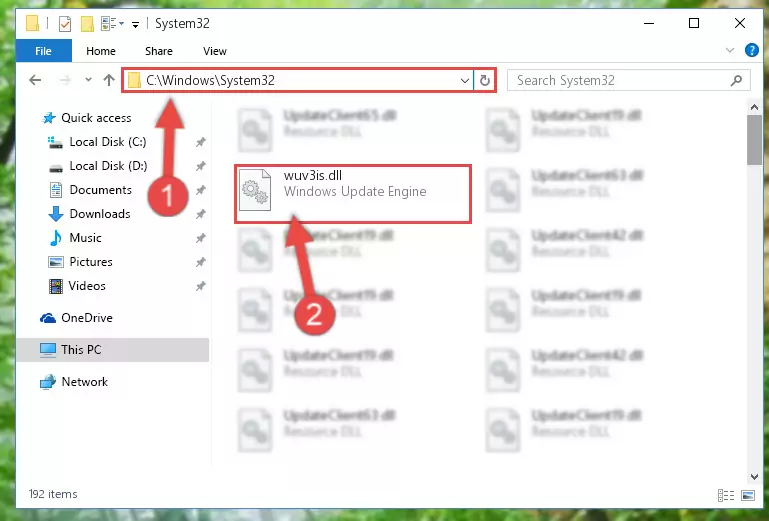Viewport: 769px width, 521px height.
Task: Click the search magnifier icon
Action: click(x=736, y=80)
